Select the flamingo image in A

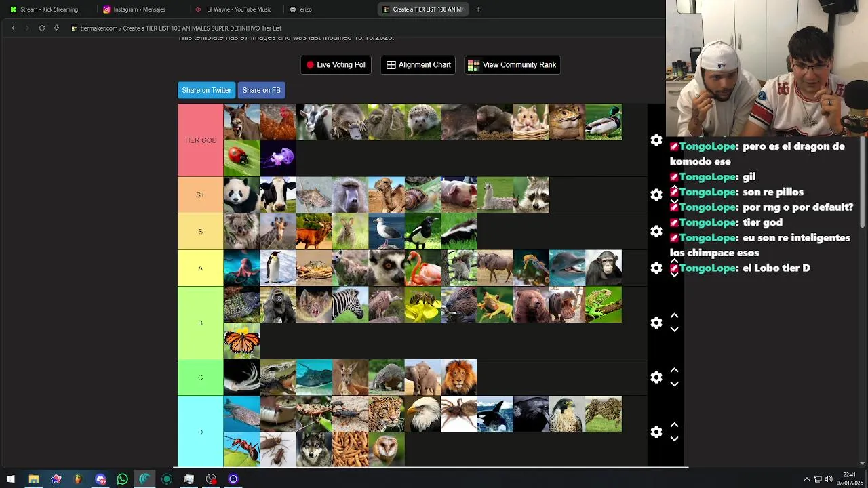pyautogui.click(x=422, y=268)
